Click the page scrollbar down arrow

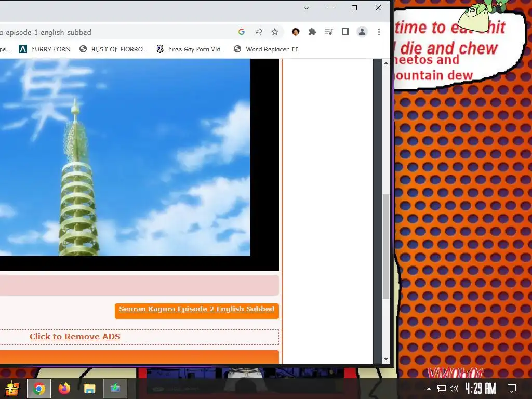coord(386,359)
